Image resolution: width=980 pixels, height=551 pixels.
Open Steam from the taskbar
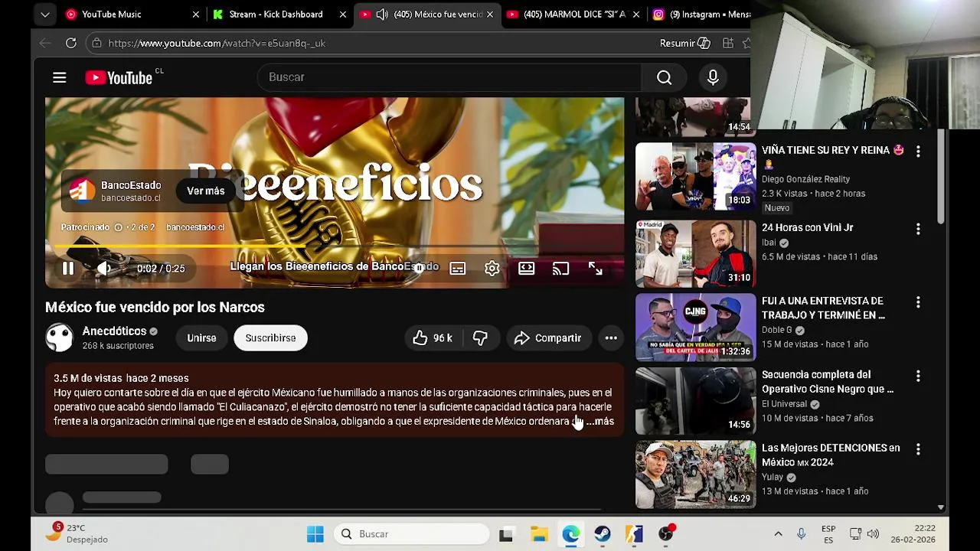(603, 534)
